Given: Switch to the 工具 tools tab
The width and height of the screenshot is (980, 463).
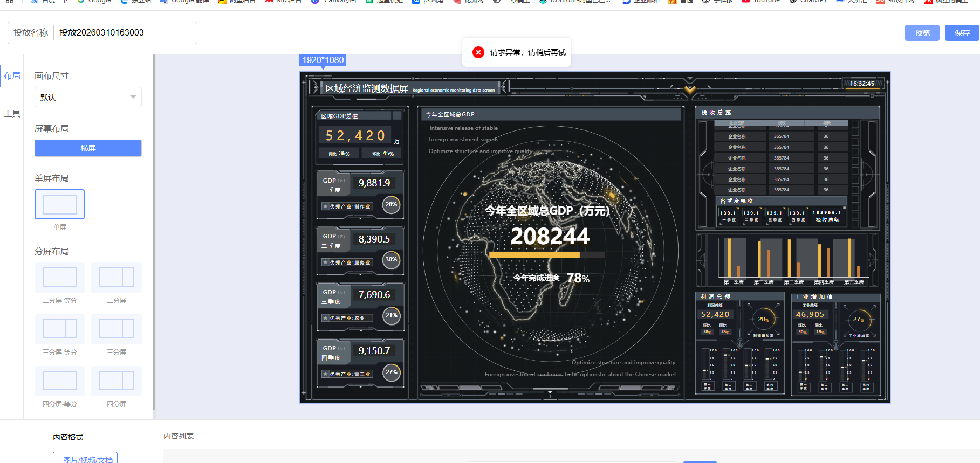Looking at the screenshot, I should pyautogui.click(x=12, y=114).
